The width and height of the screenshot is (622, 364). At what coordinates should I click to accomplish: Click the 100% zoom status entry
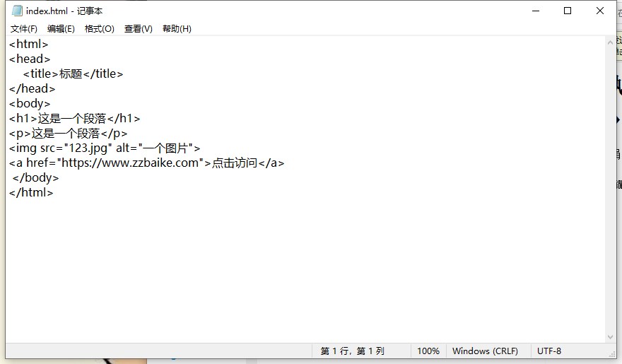pos(428,351)
